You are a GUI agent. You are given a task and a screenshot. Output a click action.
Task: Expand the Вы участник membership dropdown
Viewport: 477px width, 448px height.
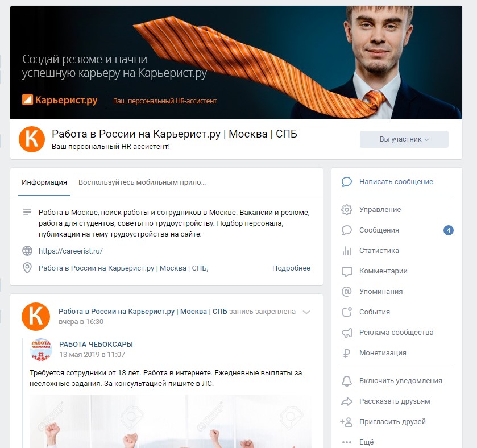pos(404,139)
